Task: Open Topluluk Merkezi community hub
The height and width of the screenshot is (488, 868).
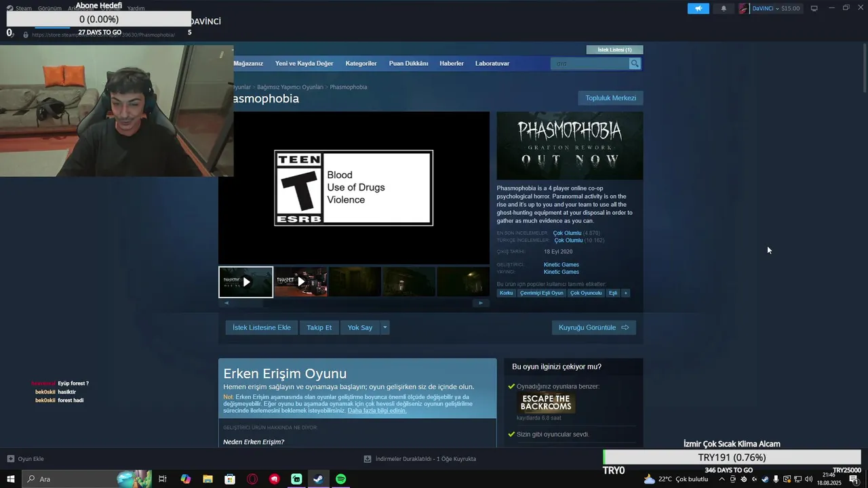Action: pos(610,98)
